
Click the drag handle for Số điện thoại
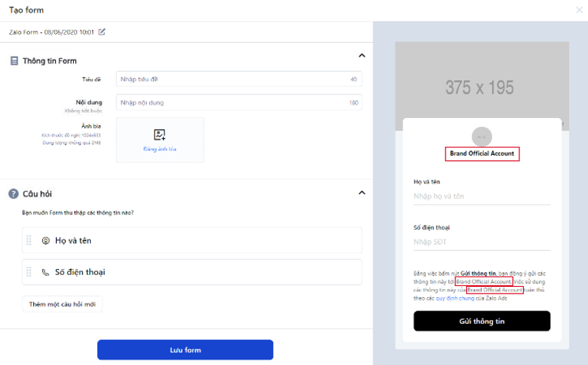click(x=30, y=272)
